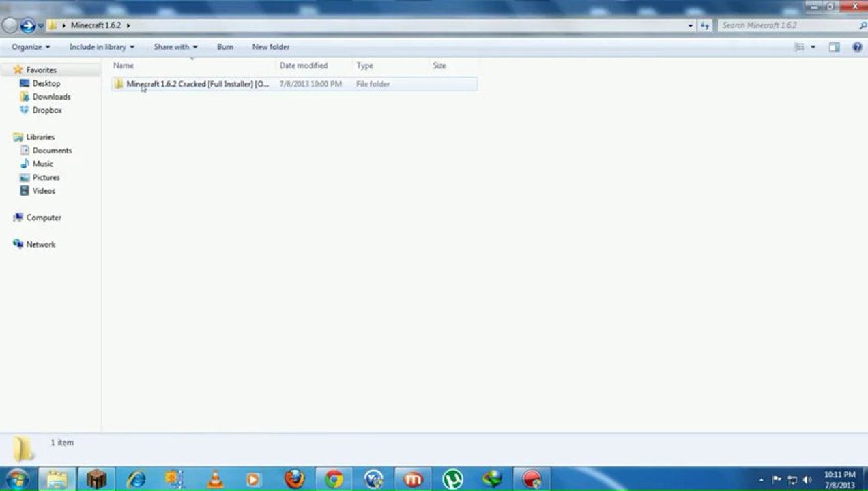Click the search magnifier icon
This screenshot has width=868, height=491.
[863, 25]
